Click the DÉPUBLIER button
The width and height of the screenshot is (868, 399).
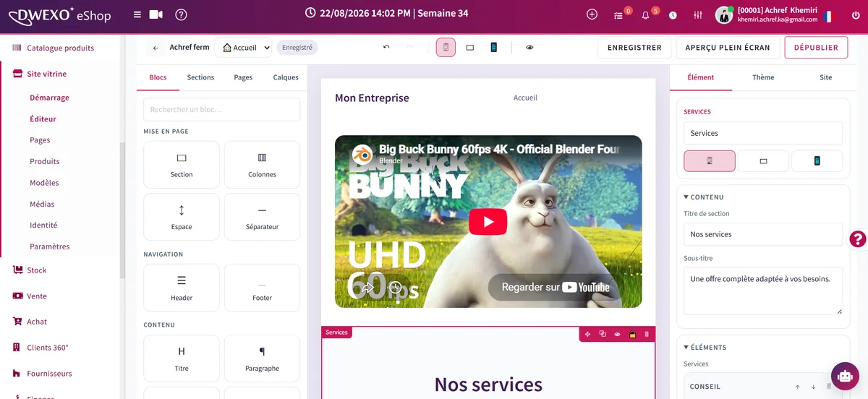pos(816,48)
